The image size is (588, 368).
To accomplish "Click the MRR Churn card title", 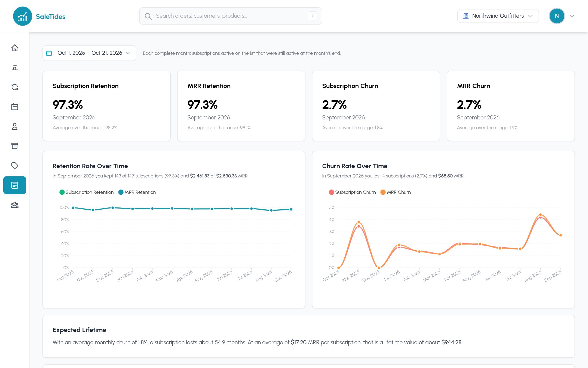I will (x=473, y=86).
